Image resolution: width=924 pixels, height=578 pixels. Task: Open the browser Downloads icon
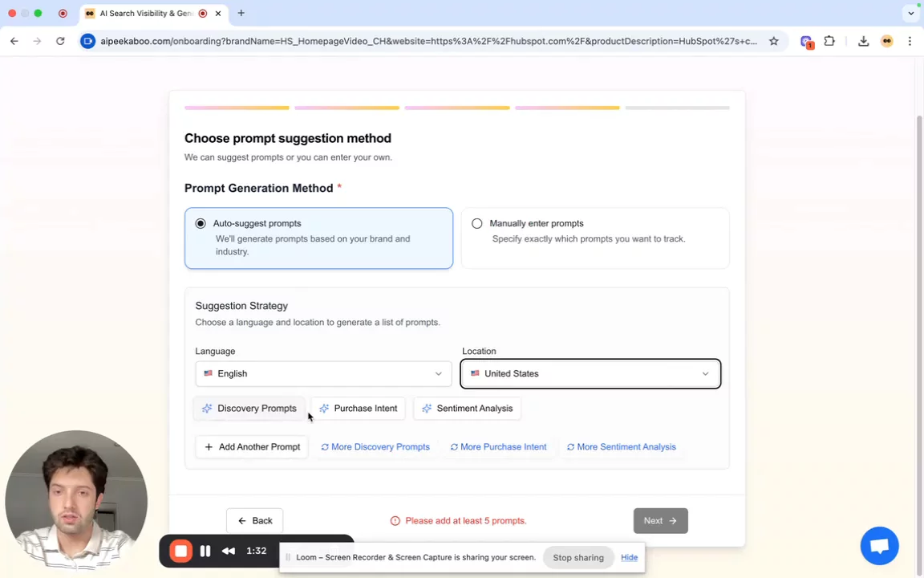point(863,41)
